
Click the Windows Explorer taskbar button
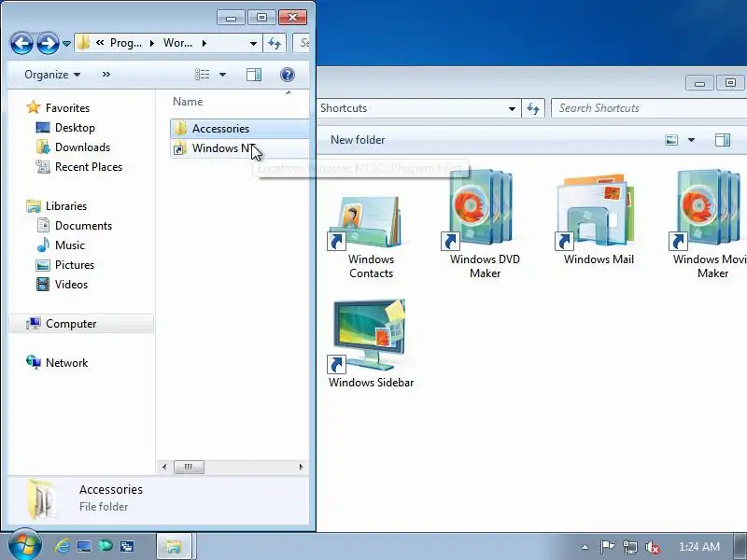174,546
